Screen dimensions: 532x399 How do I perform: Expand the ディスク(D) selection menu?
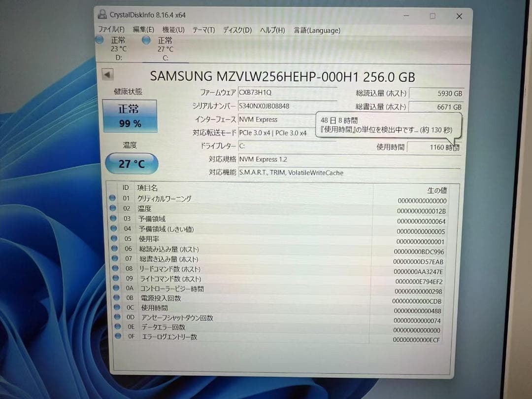coord(236,30)
